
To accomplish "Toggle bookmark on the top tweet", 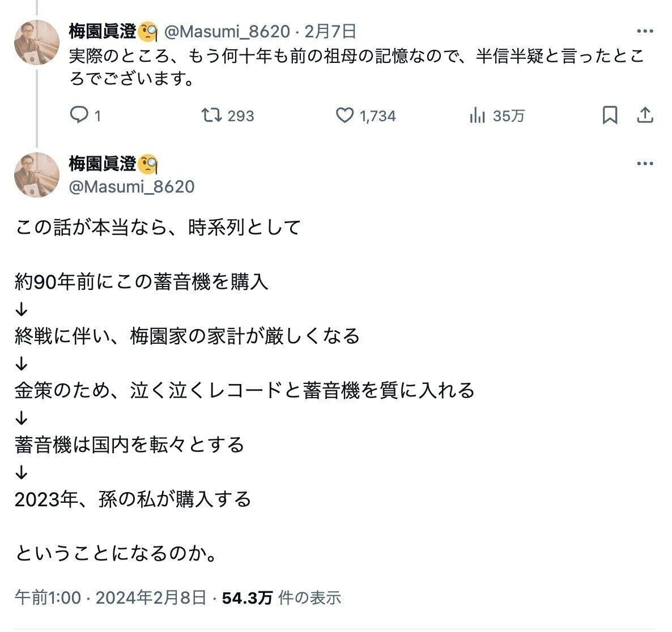I will pyautogui.click(x=610, y=116).
